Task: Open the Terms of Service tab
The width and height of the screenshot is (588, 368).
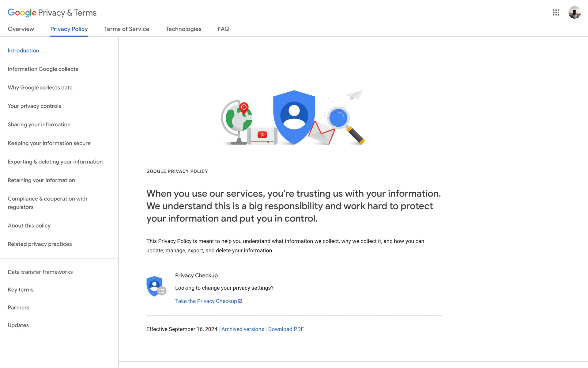Action: (x=126, y=29)
